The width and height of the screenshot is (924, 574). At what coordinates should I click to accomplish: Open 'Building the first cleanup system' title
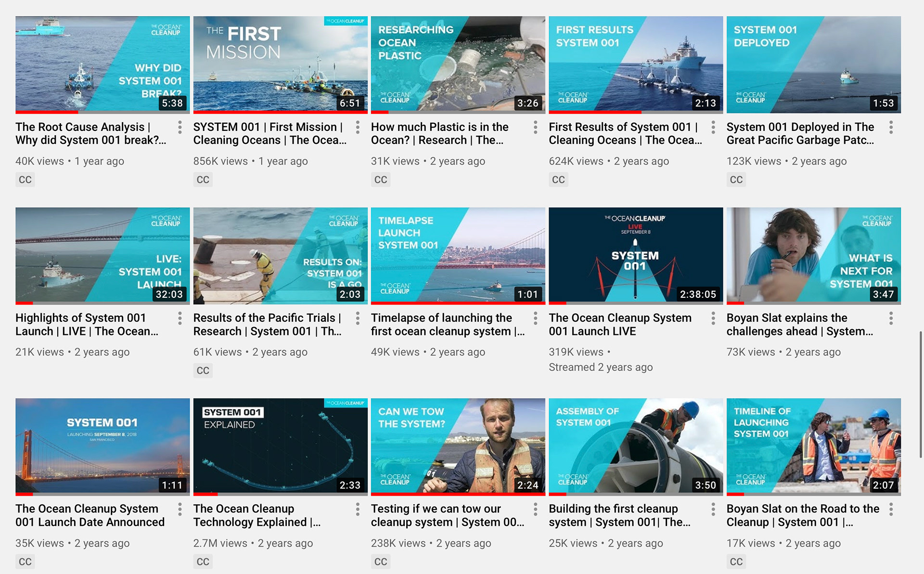[x=620, y=516]
